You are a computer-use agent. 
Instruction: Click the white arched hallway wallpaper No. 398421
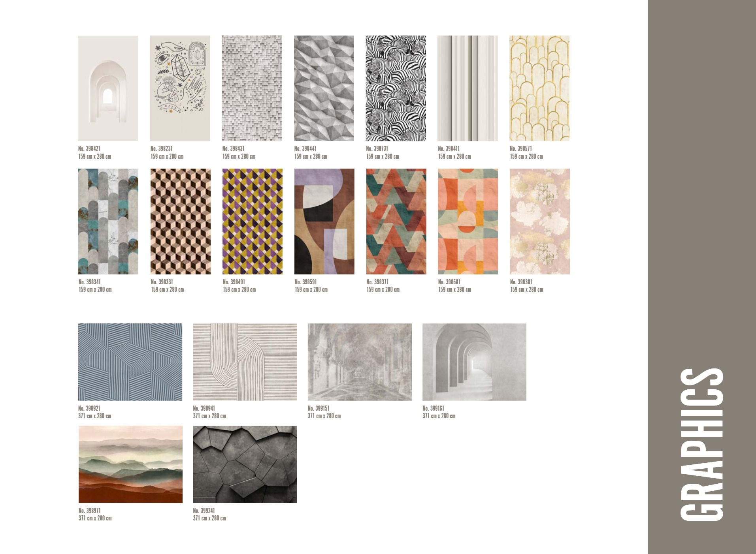pos(108,88)
